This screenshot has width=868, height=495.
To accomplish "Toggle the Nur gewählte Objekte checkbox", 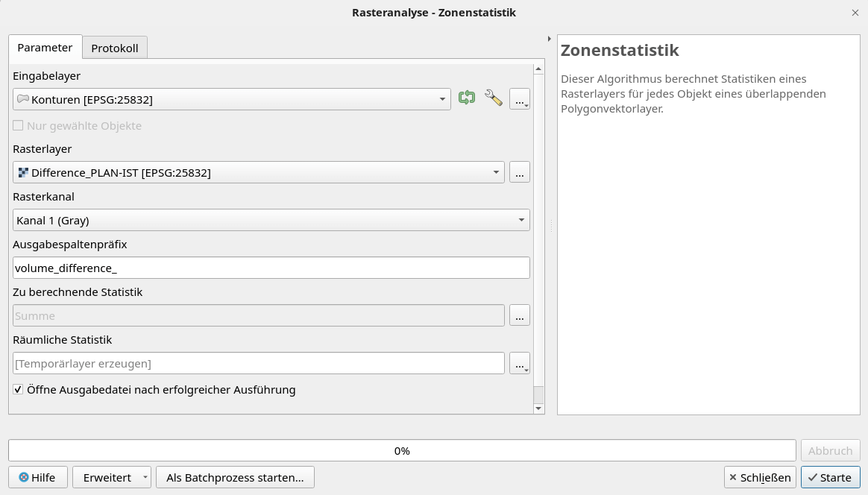I will (x=17, y=125).
